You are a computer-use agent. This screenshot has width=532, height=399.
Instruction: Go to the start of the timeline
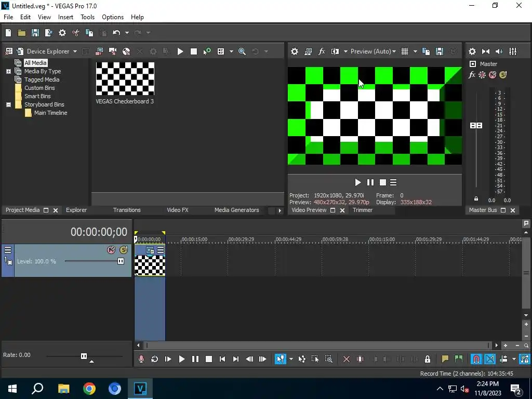coord(222,359)
